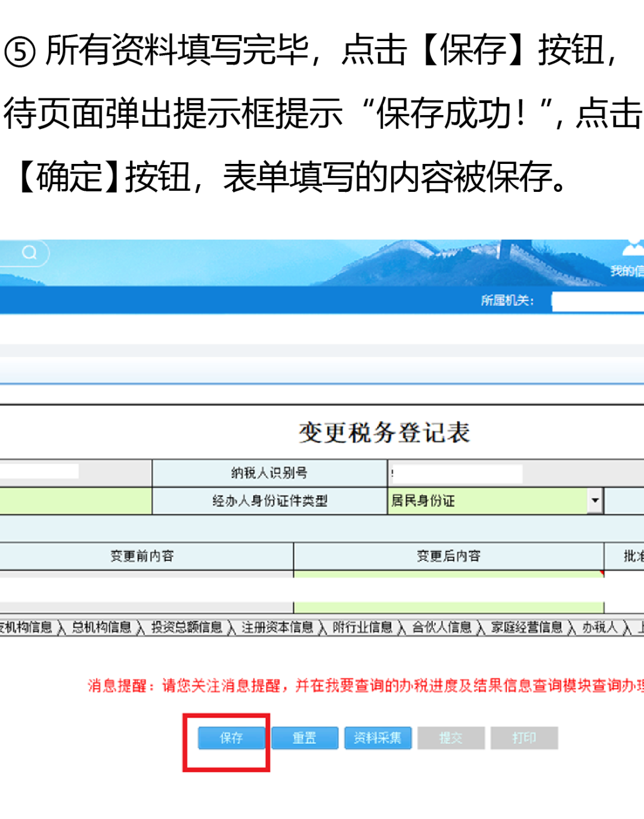This screenshot has height=819, width=644.
Task: Select the 附行业信息 tab
Action: [x=362, y=627]
